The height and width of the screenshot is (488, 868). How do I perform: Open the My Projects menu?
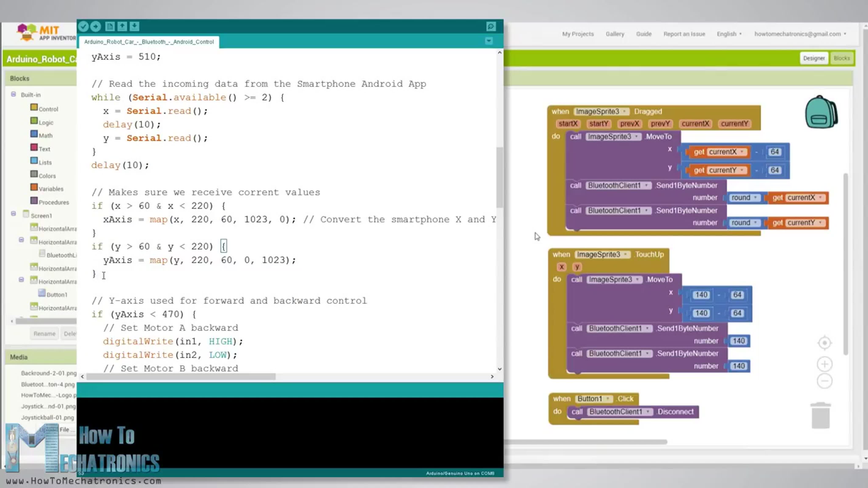578,34
